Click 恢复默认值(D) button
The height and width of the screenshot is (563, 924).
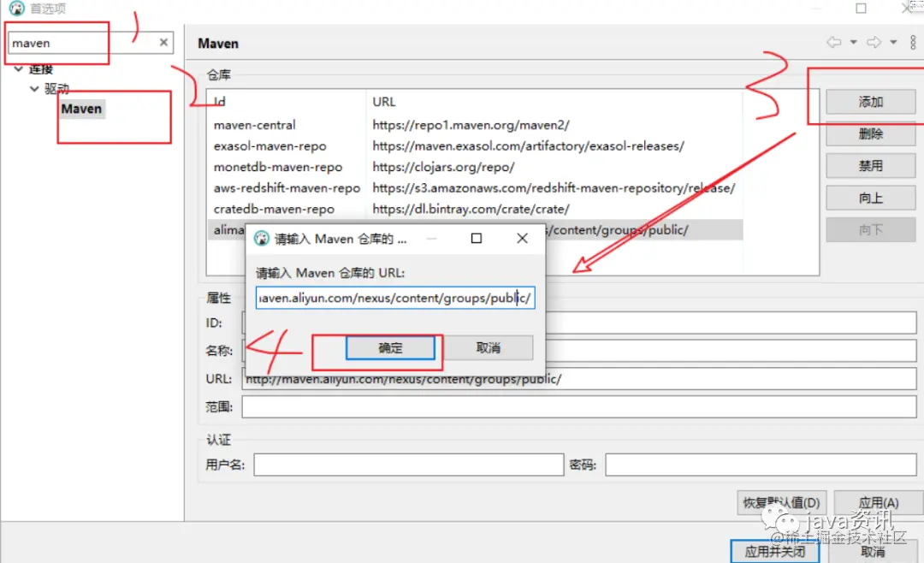point(781,502)
